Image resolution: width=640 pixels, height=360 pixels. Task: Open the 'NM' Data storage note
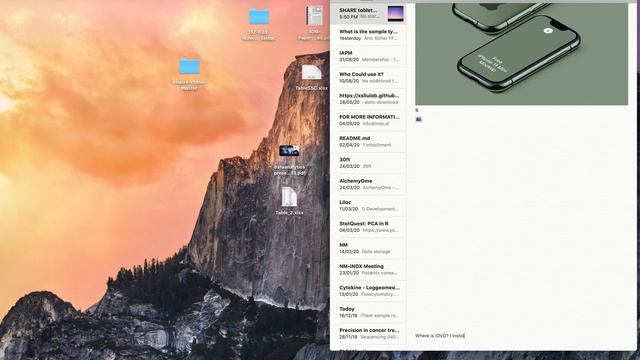[x=368, y=248]
